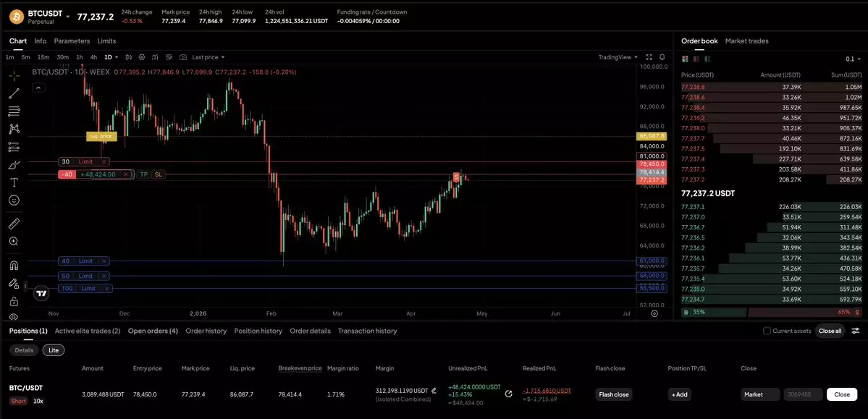Screen dimensions: 868x419
Task: Enable the magnet snap tool
Action: click(x=14, y=266)
